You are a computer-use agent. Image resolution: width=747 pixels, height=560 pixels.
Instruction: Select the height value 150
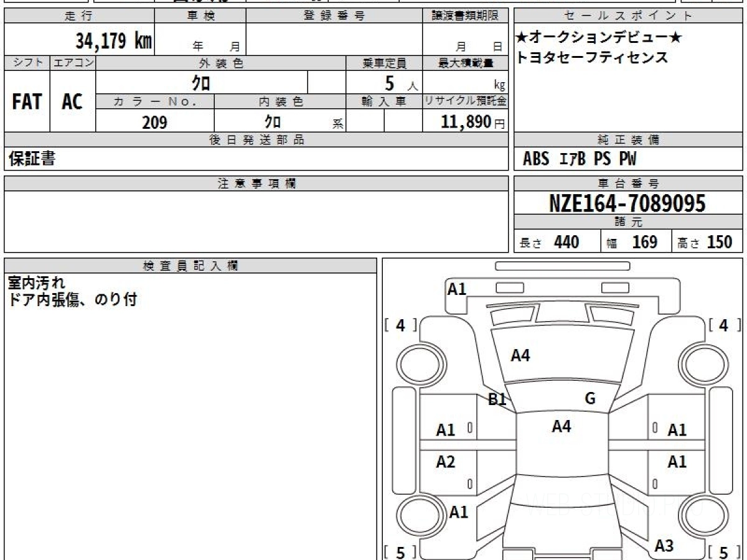(x=719, y=242)
